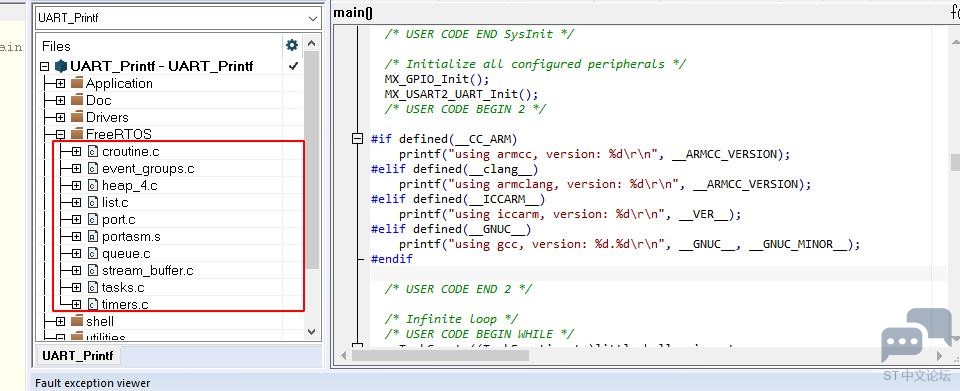960x391 pixels.
Task: Switch to the UART_Printf workspace tab
Action: pyautogui.click(x=78, y=356)
